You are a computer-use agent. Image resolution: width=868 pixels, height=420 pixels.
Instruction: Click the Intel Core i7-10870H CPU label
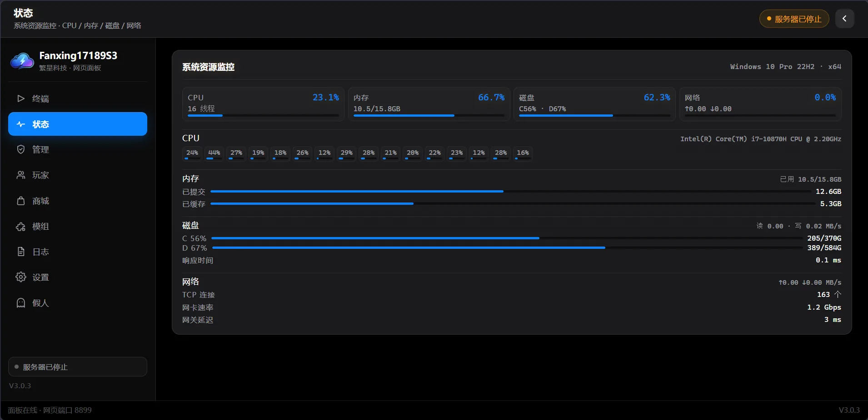click(x=760, y=139)
